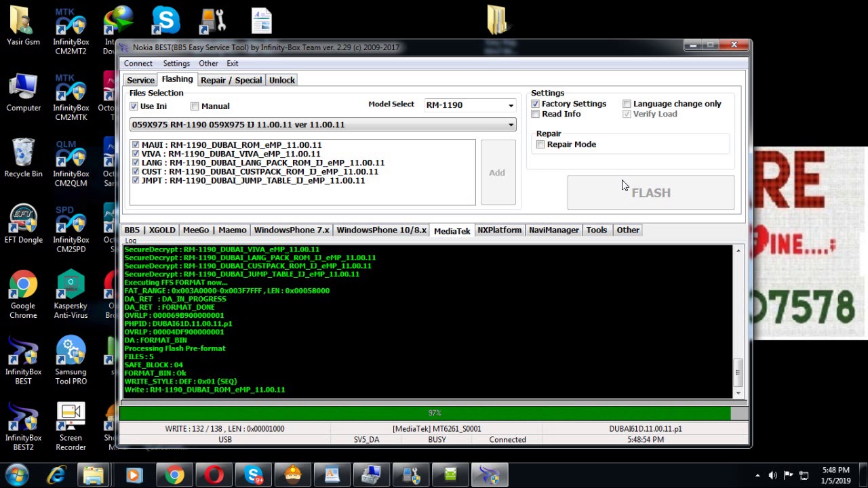The height and width of the screenshot is (488, 868).
Task: Uncheck the JMPT jump table file entry
Action: pos(136,180)
